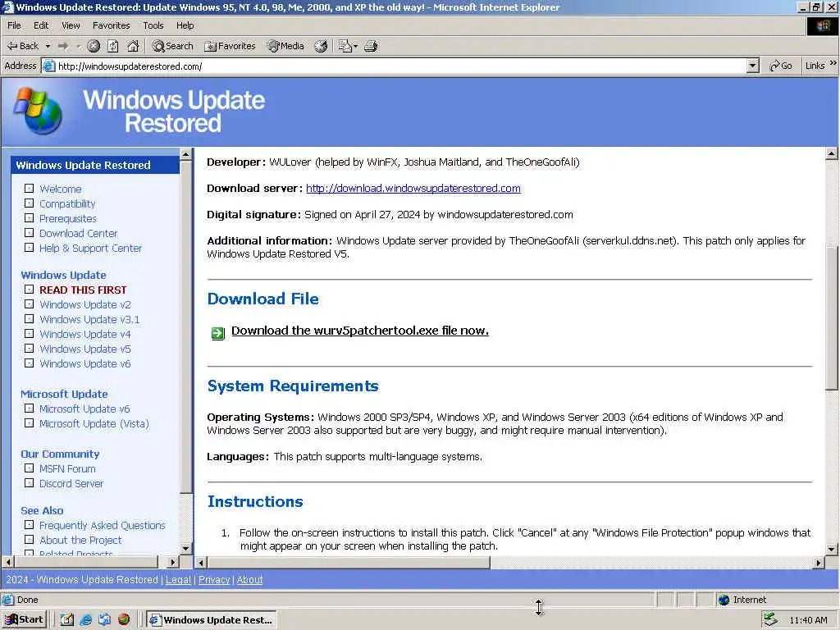This screenshot has height=630, width=840.
Task: Click the Back toolbar button
Action: click(x=22, y=46)
